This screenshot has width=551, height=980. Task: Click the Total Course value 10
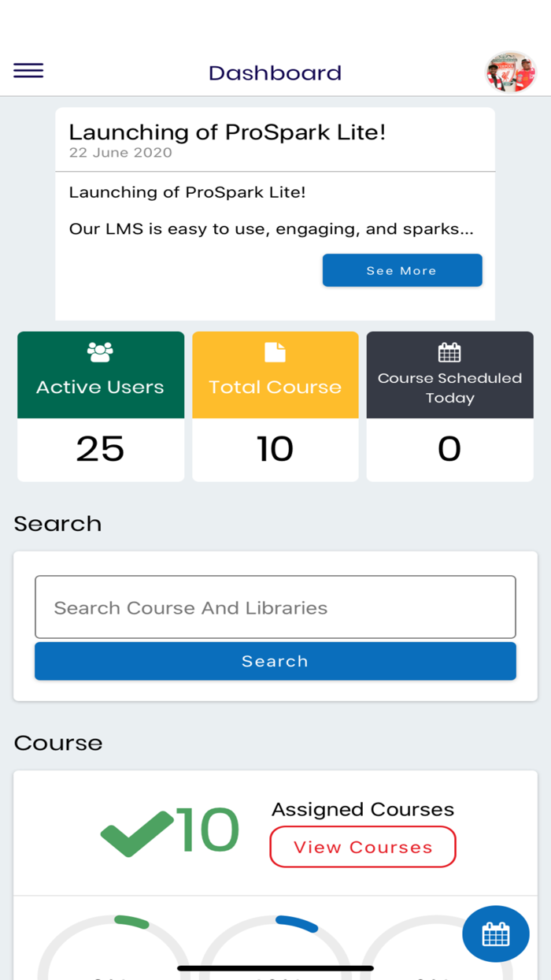pyautogui.click(x=275, y=448)
